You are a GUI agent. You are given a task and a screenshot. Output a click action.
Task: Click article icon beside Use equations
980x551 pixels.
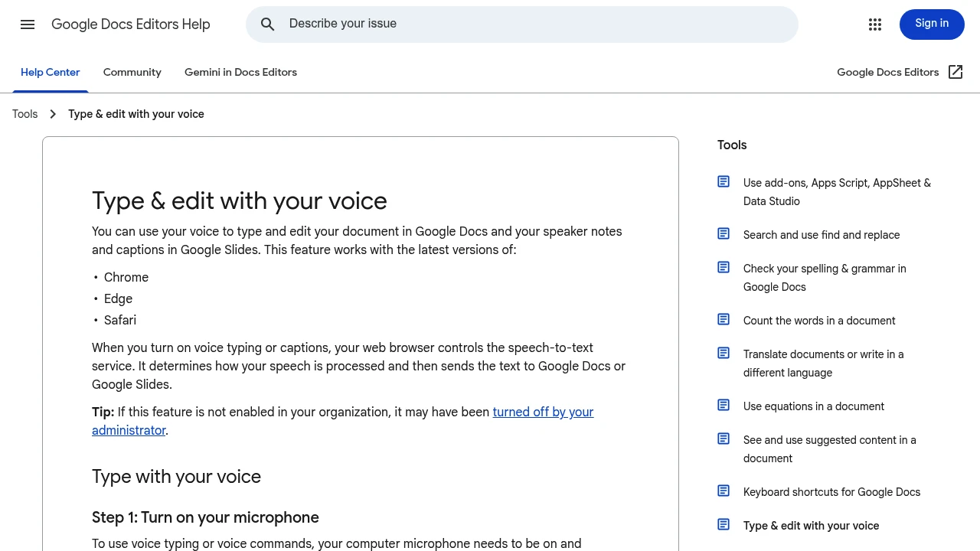[x=724, y=405]
